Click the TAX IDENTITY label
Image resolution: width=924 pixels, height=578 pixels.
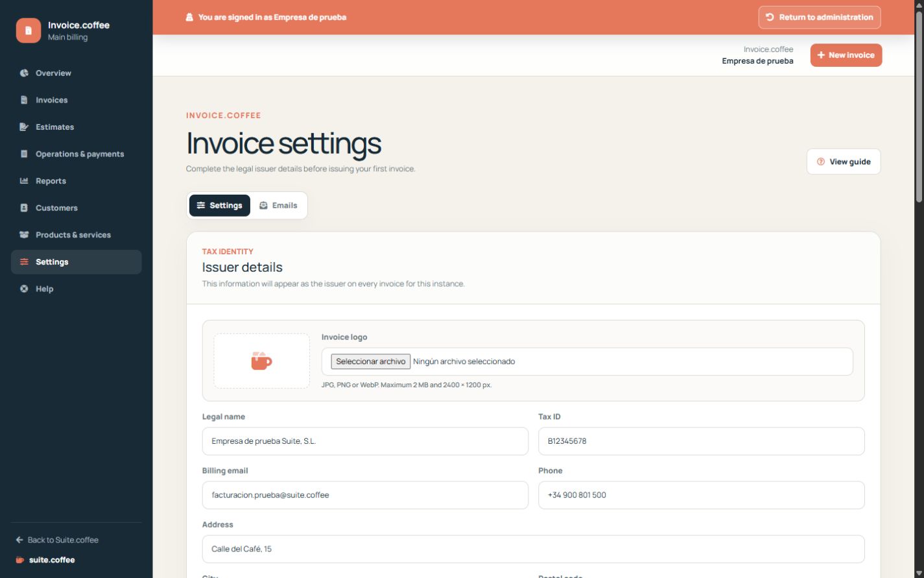pos(228,252)
